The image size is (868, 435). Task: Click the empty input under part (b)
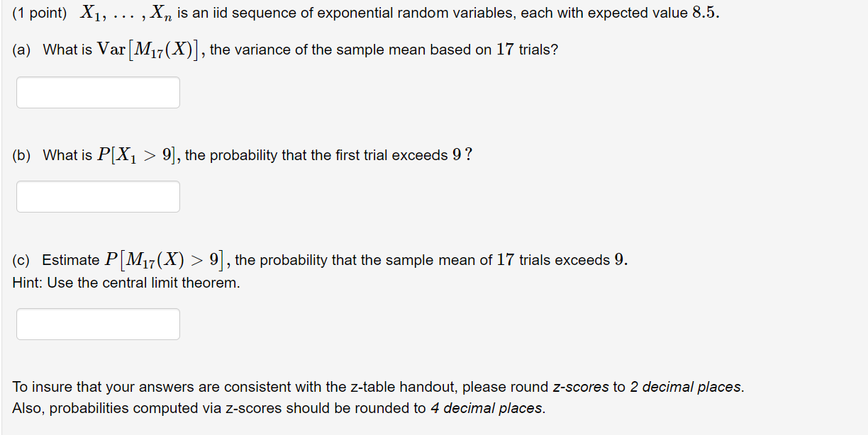coord(97,196)
